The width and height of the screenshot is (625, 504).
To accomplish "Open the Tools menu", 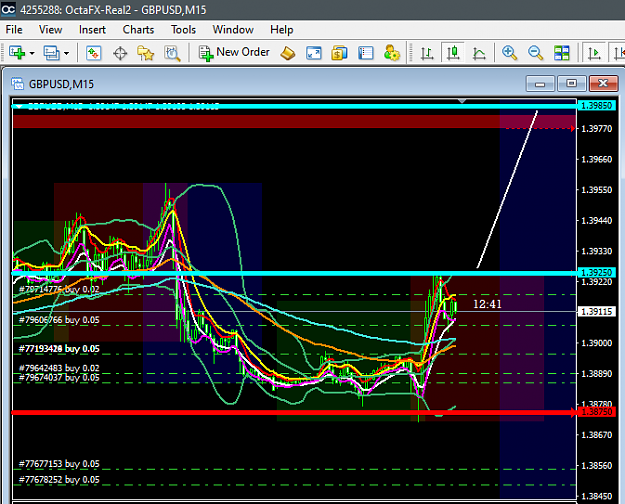I will click(183, 30).
